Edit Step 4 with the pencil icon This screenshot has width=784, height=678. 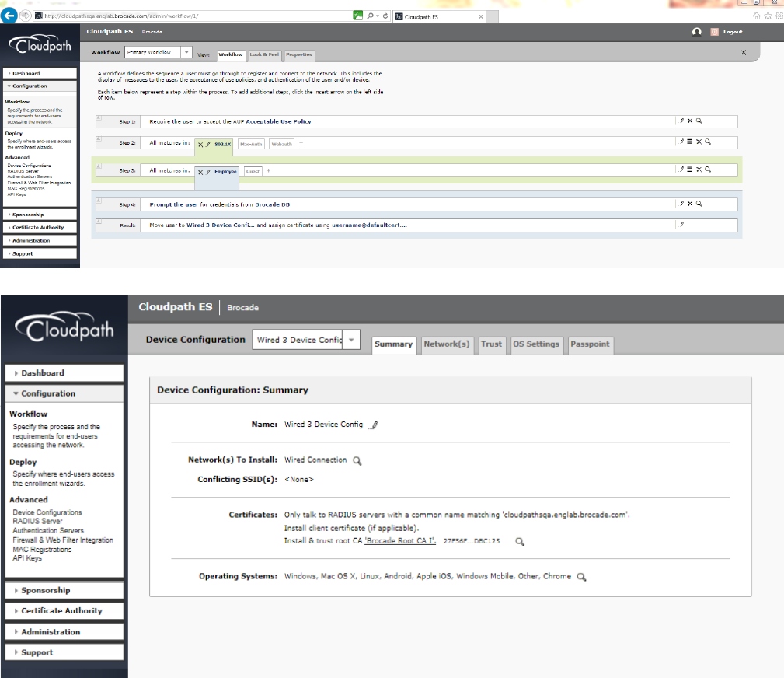click(681, 204)
